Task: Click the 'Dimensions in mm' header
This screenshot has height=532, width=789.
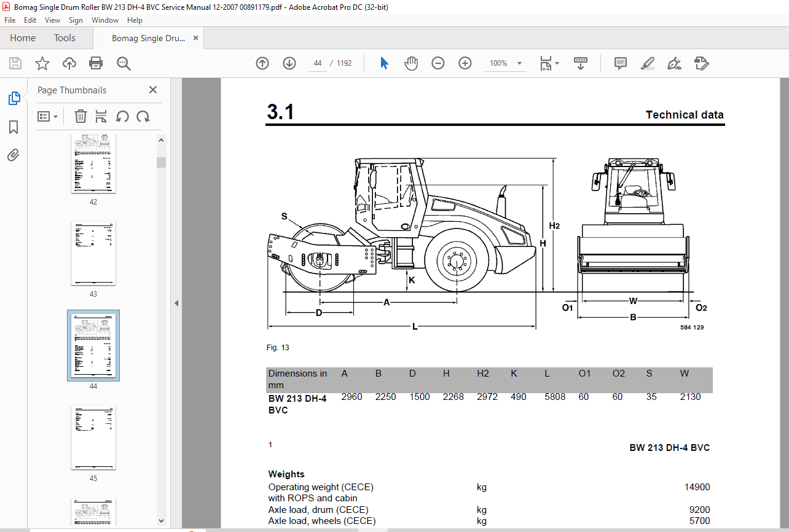Action: [x=298, y=380]
